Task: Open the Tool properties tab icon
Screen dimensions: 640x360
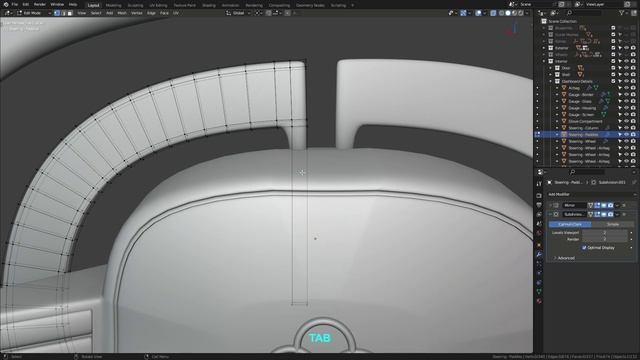Action: click(x=539, y=184)
